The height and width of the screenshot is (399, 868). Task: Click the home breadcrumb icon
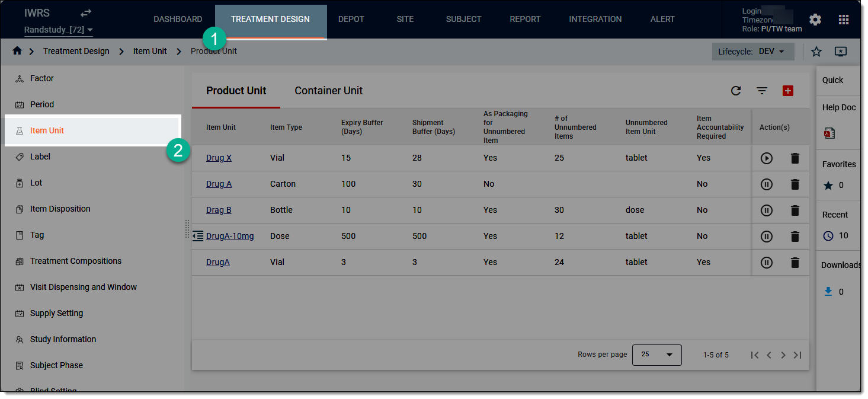click(x=17, y=51)
